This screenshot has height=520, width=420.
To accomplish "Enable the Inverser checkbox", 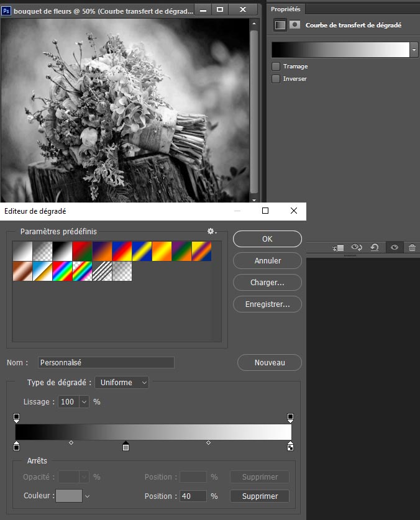I will click(x=276, y=79).
